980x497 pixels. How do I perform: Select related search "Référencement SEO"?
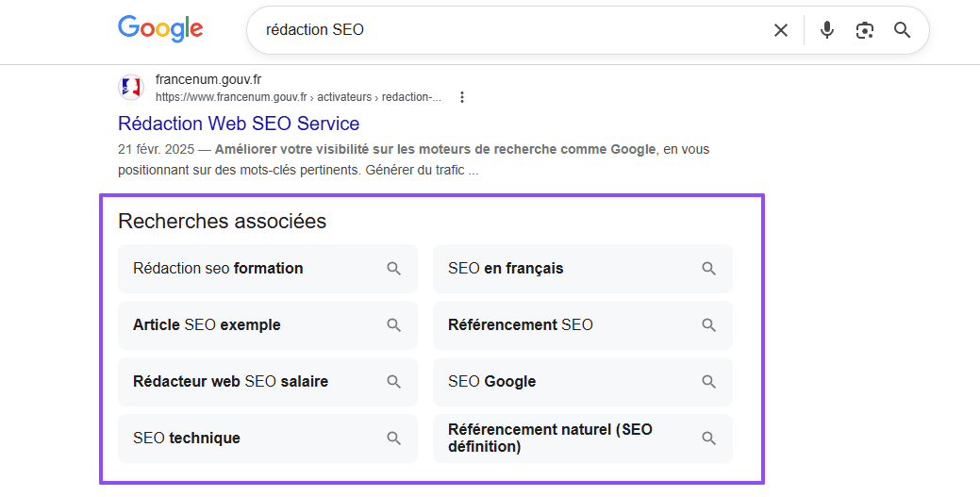click(583, 325)
